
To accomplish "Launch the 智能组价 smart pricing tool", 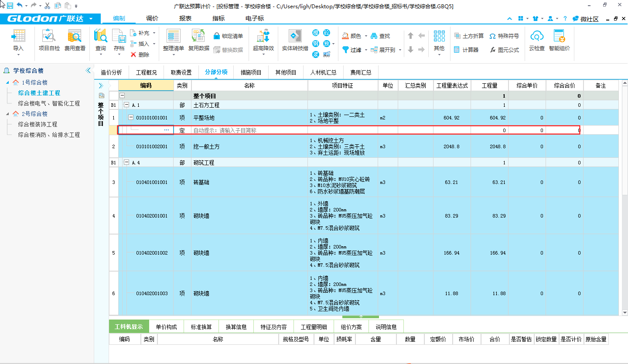I will click(559, 36).
